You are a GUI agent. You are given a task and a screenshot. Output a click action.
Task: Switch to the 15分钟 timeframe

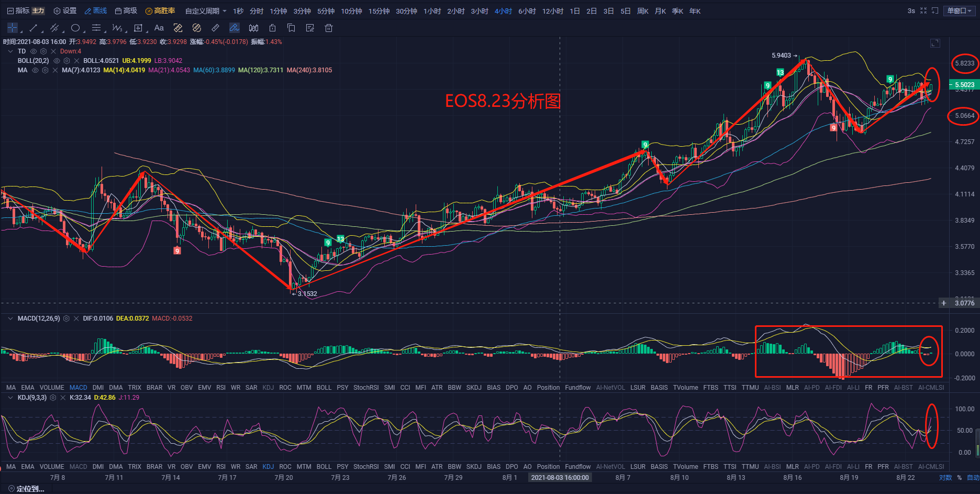tap(379, 11)
